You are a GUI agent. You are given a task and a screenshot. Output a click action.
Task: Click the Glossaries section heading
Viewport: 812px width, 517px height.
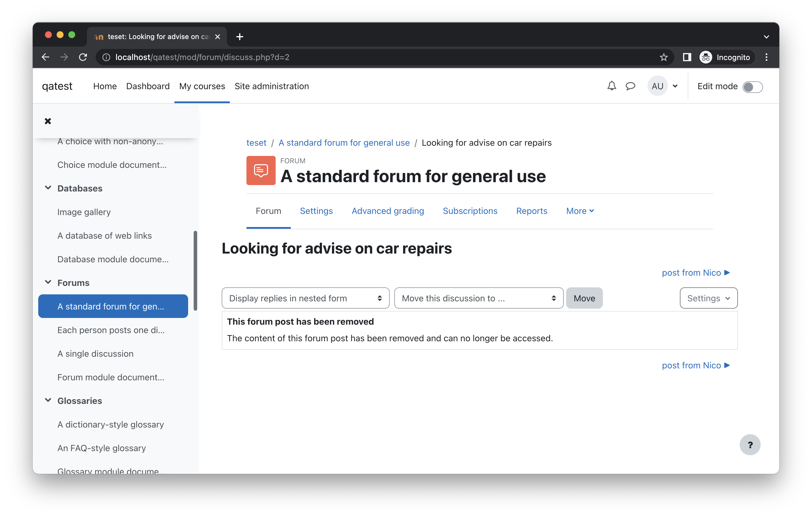tap(80, 400)
